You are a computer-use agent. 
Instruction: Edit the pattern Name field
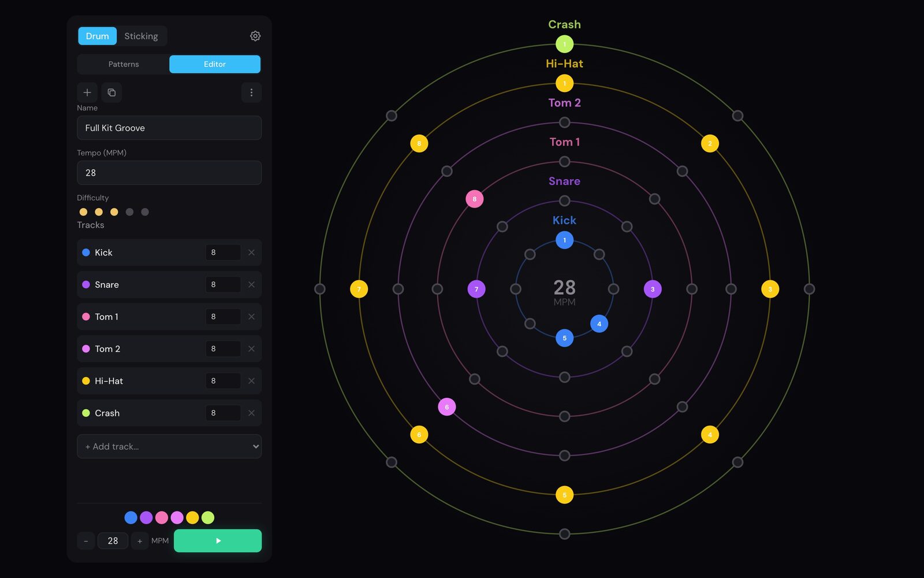169,128
